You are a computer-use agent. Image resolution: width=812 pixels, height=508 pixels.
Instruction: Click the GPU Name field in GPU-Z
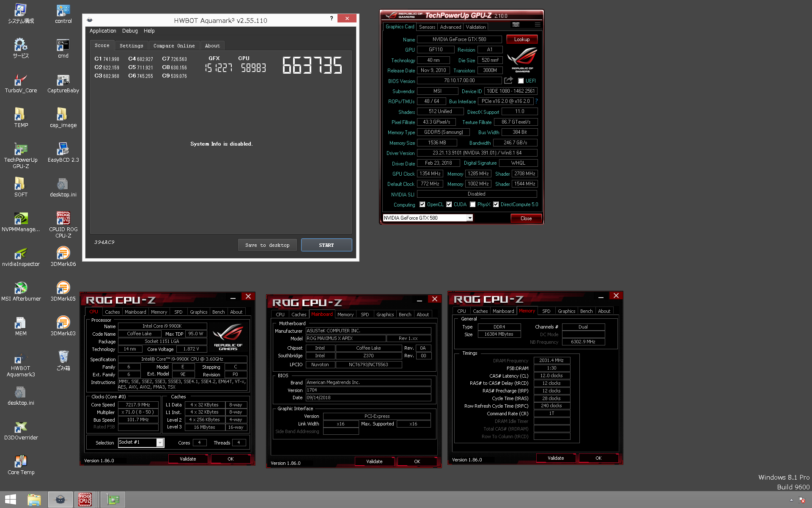(459, 39)
